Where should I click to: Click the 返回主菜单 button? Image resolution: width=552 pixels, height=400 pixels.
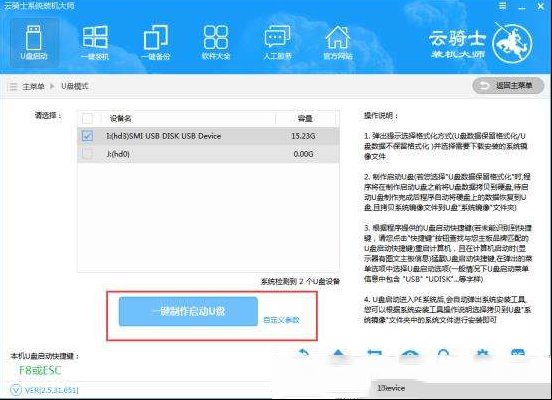coord(508,86)
